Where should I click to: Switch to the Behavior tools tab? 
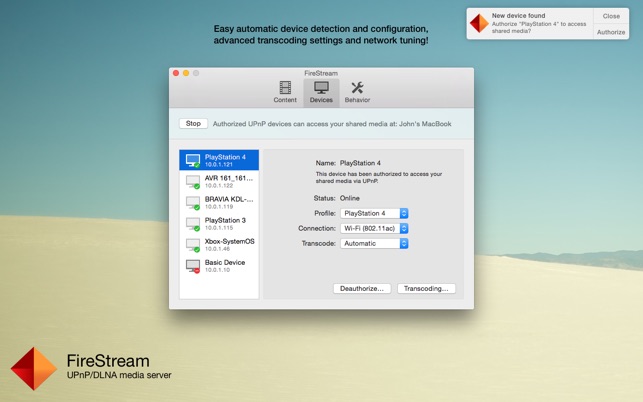[357, 89]
